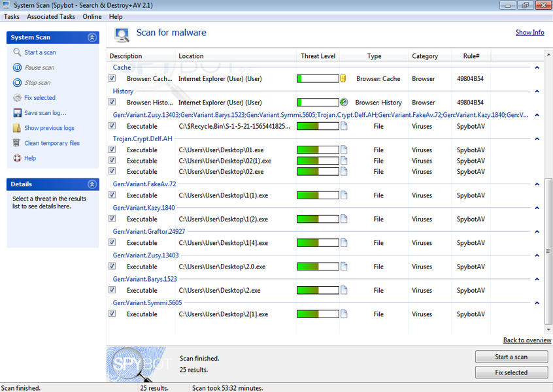The height and width of the screenshot is (392, 553).
Task: Click the Stop scan icon
Action: click(x=17, y=82)
